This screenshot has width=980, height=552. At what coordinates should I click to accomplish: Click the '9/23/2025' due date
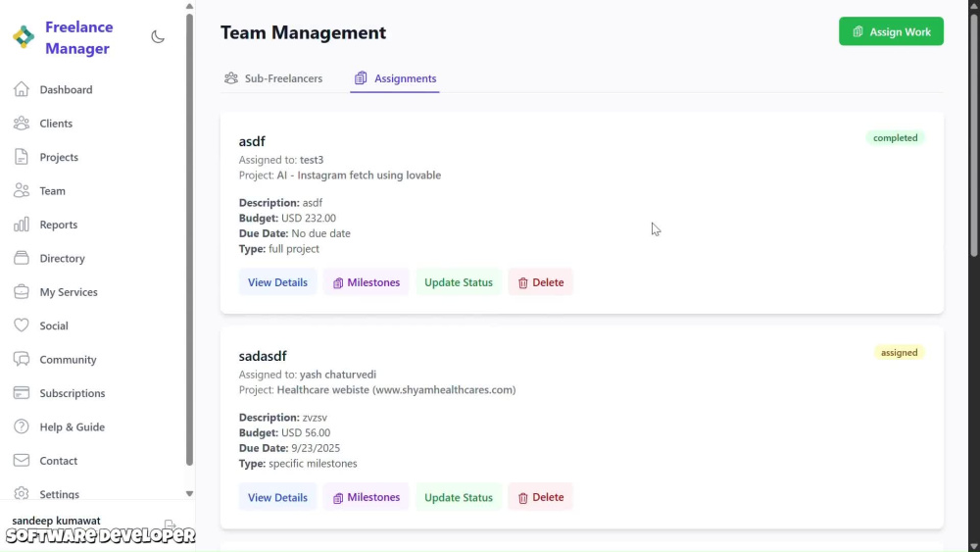click(x=316, y=448)
